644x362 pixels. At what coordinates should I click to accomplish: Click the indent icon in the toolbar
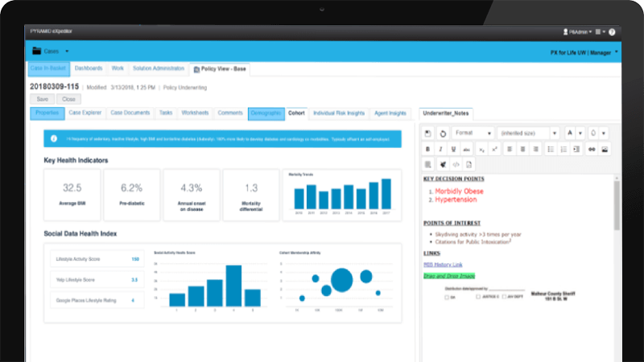tap(576, 150)
